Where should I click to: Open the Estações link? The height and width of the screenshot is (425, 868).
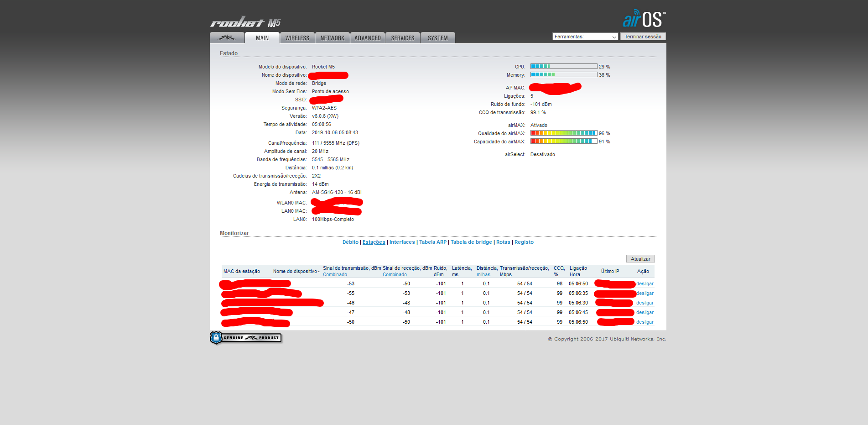coord(374,242)
